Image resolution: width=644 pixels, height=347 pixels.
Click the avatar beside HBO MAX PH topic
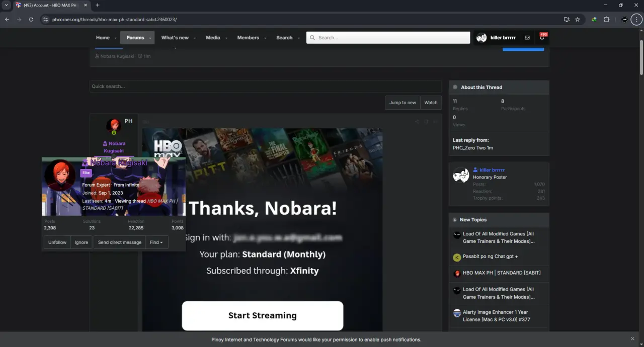point(457,274)
